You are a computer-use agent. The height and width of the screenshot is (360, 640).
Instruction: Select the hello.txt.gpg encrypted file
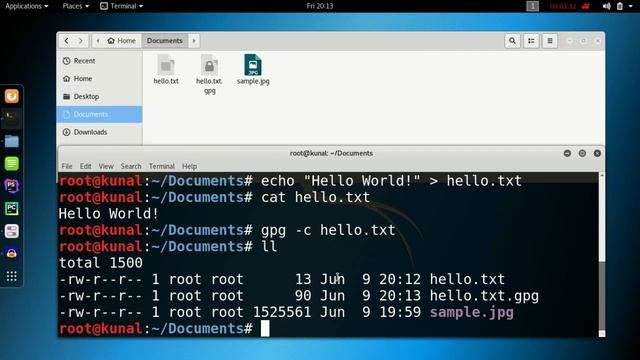pyautogui.click(x=209, y=74)
